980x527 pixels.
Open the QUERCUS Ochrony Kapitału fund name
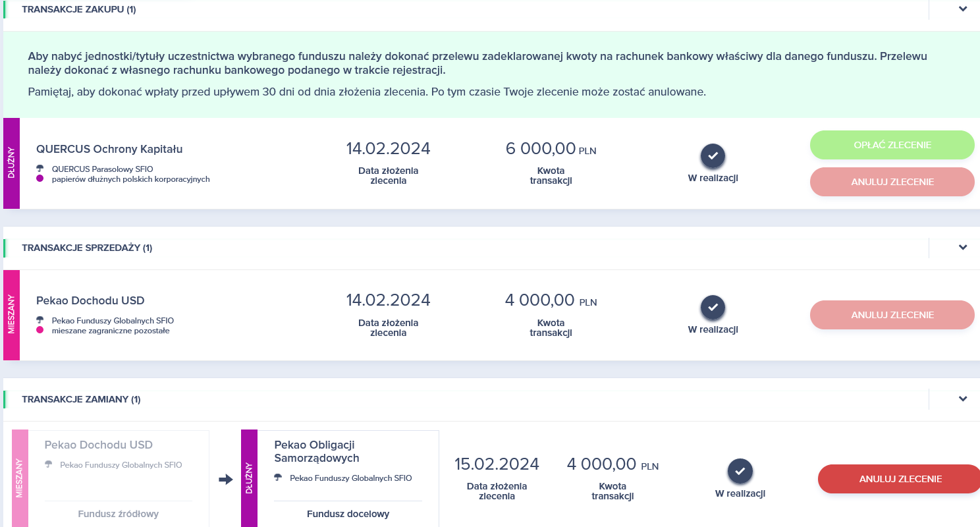pyautogui.click(x=109, y=149)
